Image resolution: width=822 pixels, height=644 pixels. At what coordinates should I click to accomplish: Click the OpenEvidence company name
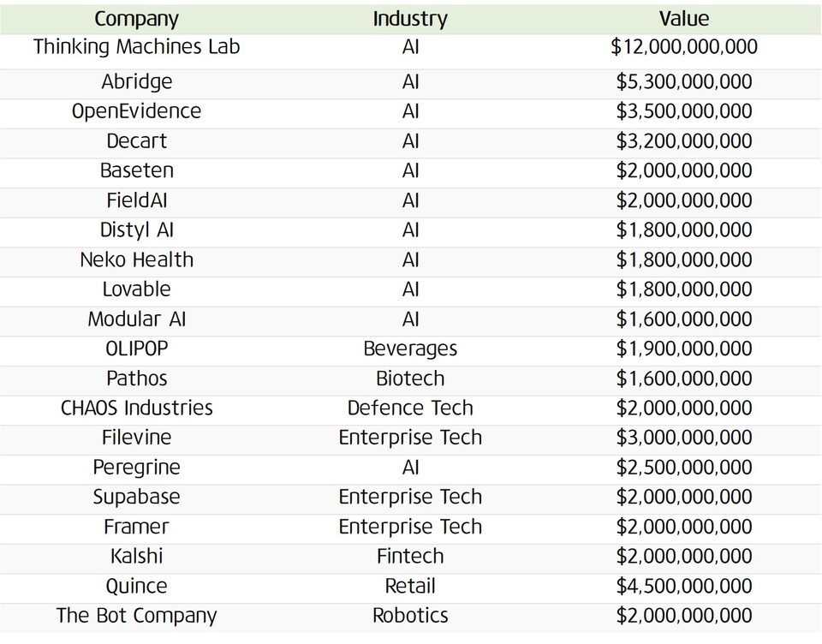click(137, 111)
